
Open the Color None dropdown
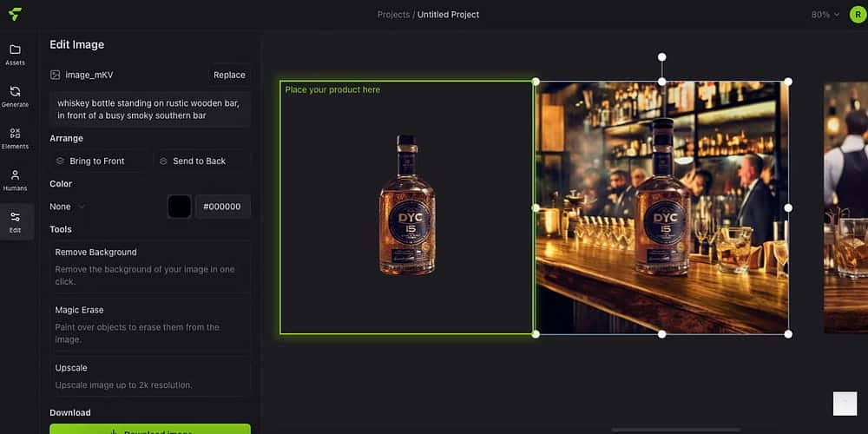(67, 207)
